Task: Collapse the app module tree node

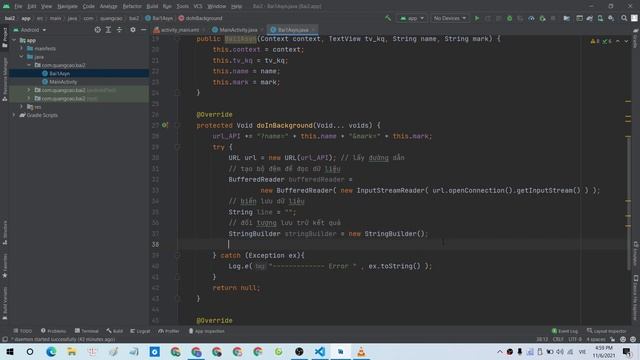Action: pyautogui.click(x=14, y=40)
